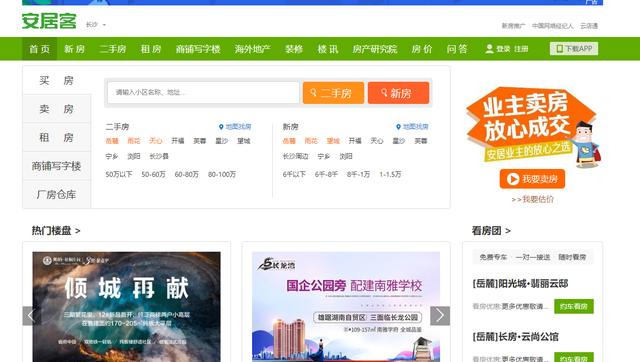Show previous carousel slide arrow

(31, 315)
